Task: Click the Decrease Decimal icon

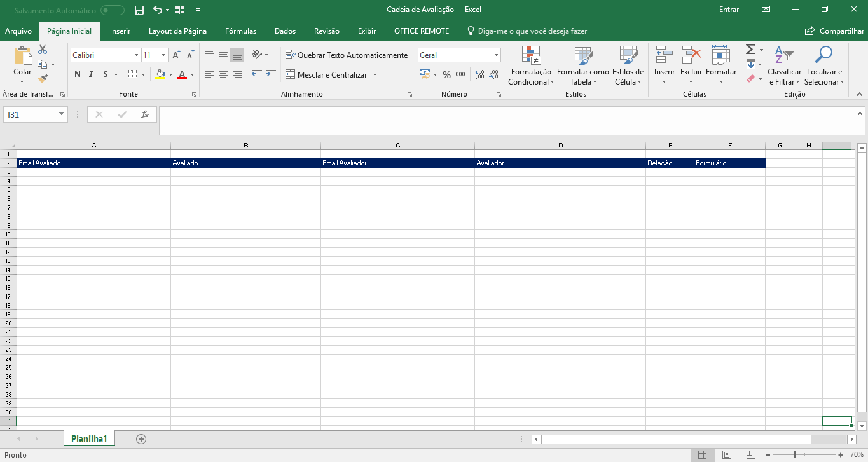Action: tap(494, 74)
